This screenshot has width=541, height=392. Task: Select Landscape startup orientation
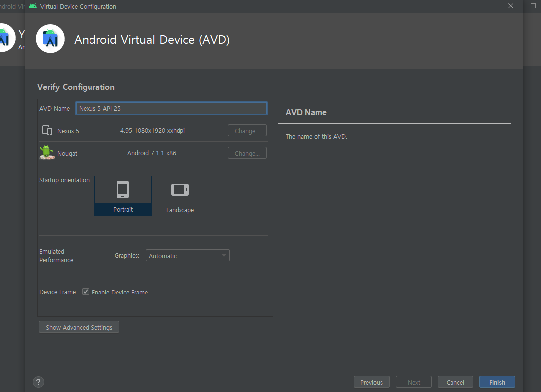pyautogui.click(x=180, y=196)
